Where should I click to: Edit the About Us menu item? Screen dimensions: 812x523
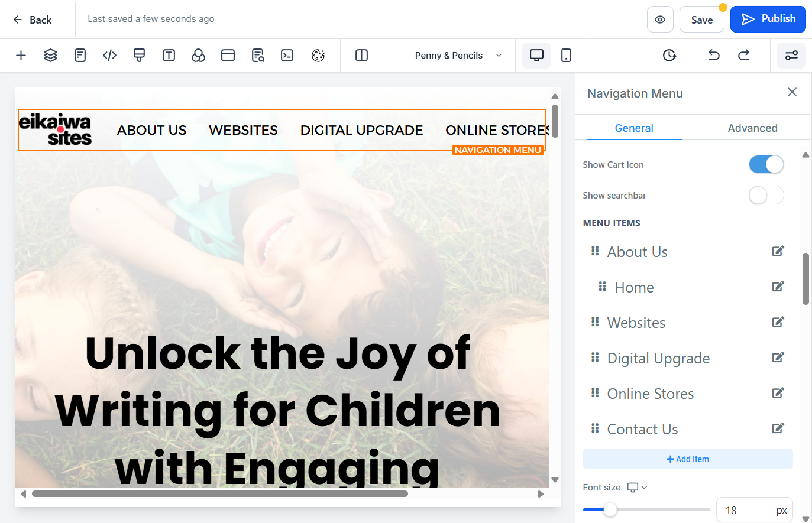pyautogui.click(x=778, y=251)
